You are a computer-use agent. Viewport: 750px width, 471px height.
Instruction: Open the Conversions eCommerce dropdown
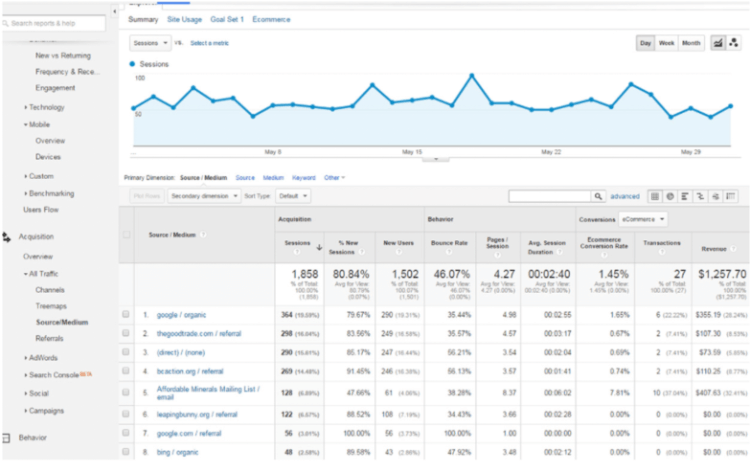tap(643, 219)
